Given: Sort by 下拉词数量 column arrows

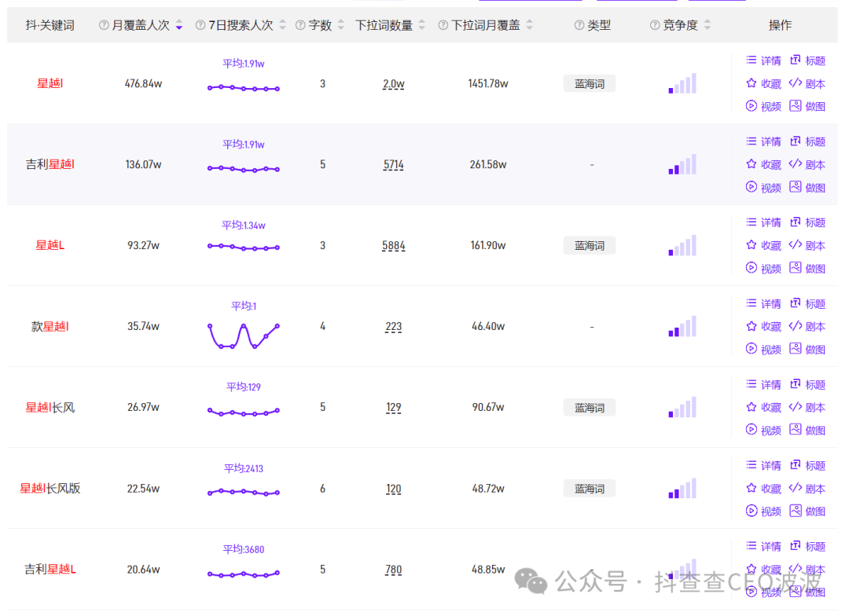Looking at the screenshot, I should (422, 25).
